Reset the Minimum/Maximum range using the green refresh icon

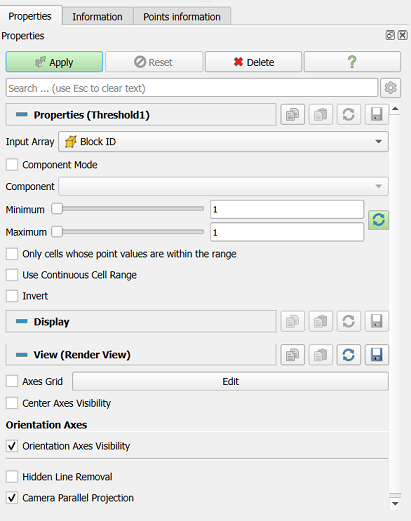pyautogui.click(x=378, y=220)
